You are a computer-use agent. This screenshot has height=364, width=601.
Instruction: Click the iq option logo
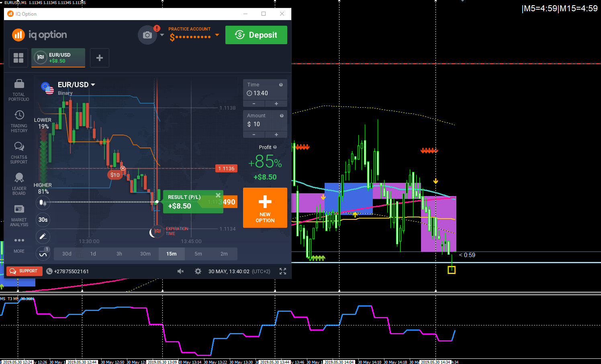coord(40,35)
